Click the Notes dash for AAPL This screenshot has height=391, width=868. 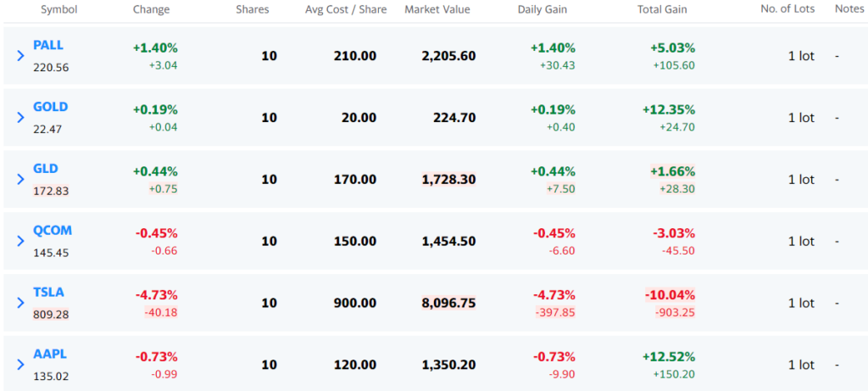(x=837, y=365)
